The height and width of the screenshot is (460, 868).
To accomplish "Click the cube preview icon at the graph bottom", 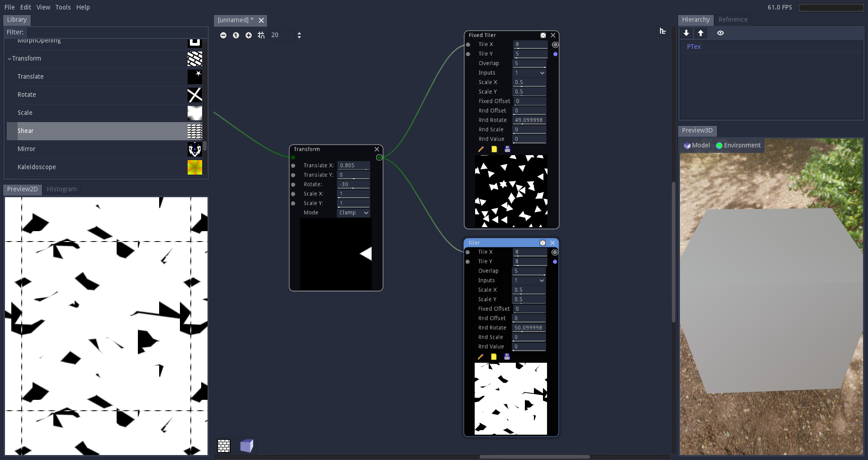I will (x=247, y=446).
